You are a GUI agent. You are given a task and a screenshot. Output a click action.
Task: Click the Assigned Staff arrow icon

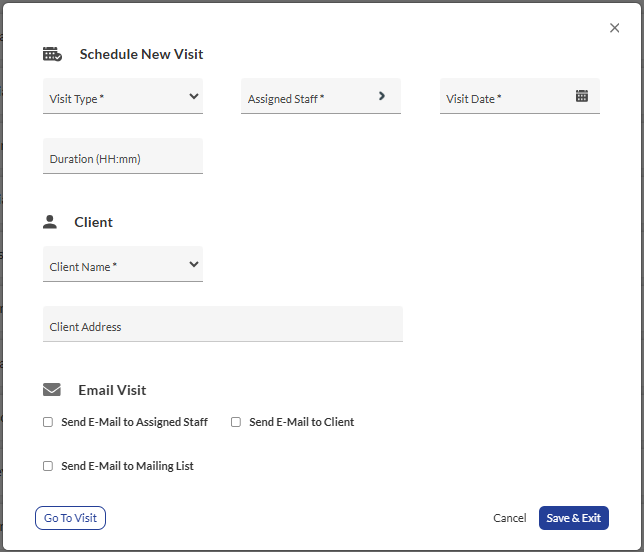click(x=382, y=96)
